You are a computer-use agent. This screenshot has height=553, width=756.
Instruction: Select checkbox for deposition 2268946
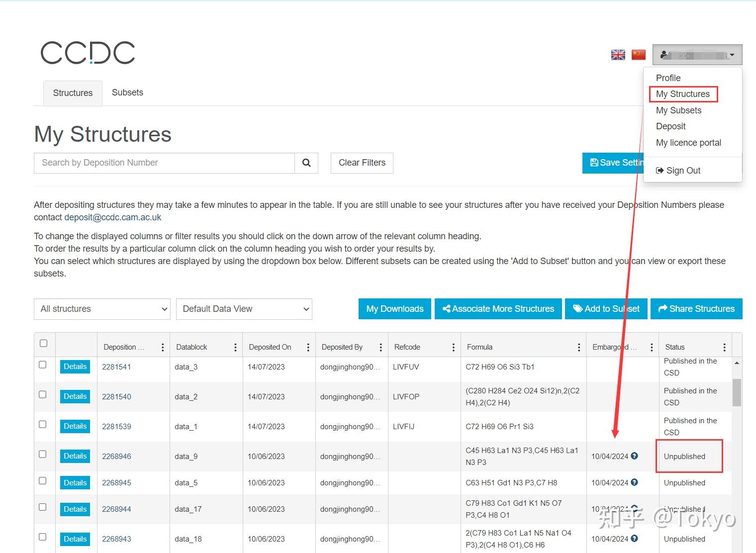pos(43,454)
